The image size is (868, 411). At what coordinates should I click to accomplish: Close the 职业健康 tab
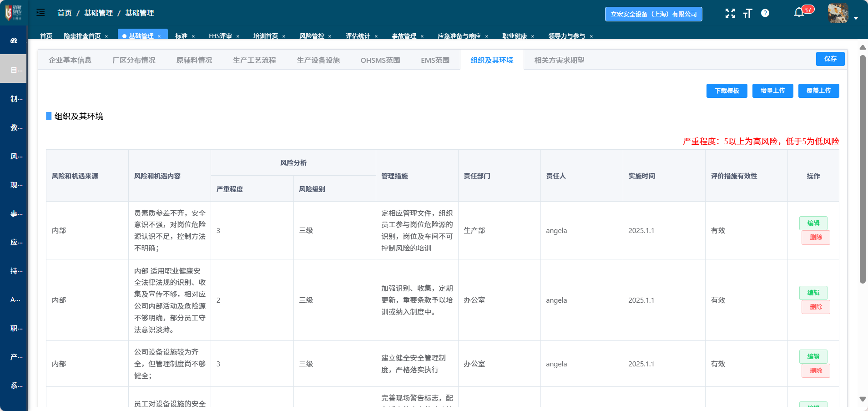533,36
